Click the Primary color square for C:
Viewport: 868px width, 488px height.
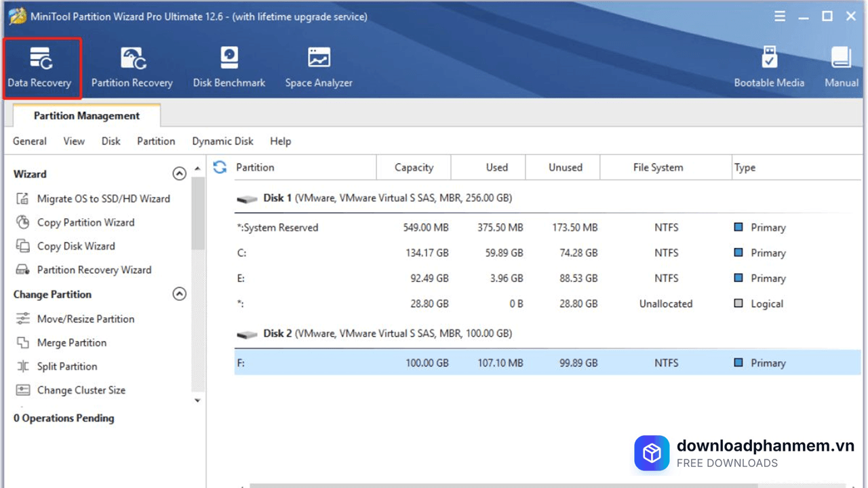coord(738,253)
